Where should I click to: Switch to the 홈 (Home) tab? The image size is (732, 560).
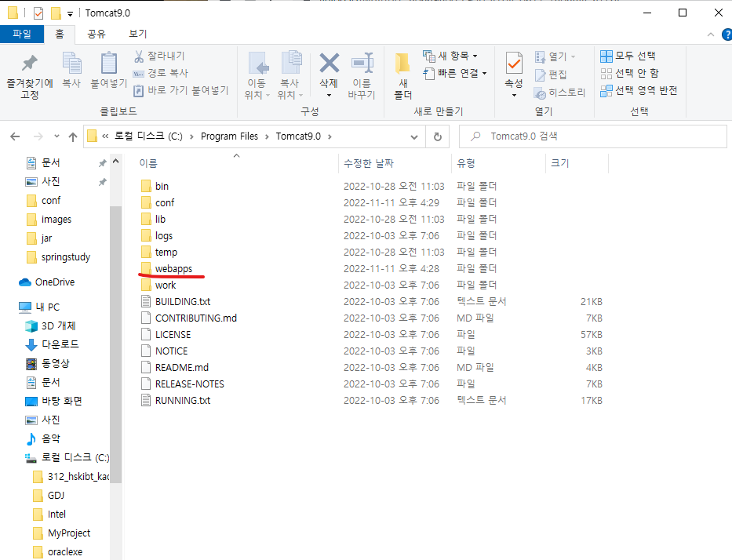(60, 34)
